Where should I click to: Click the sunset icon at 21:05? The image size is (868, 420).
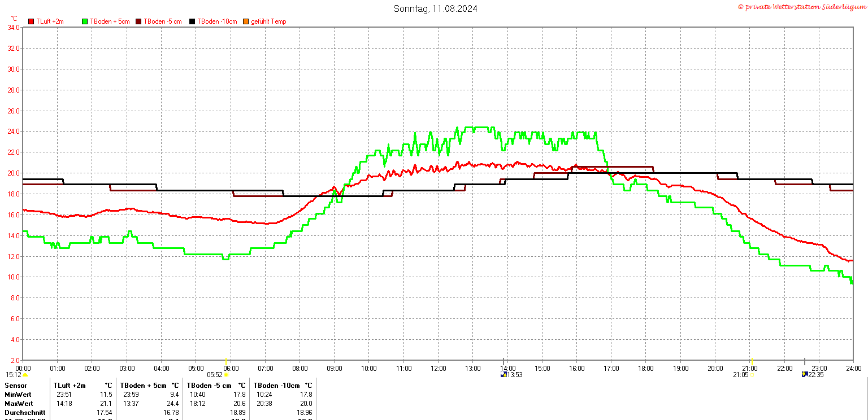[752, 375]
